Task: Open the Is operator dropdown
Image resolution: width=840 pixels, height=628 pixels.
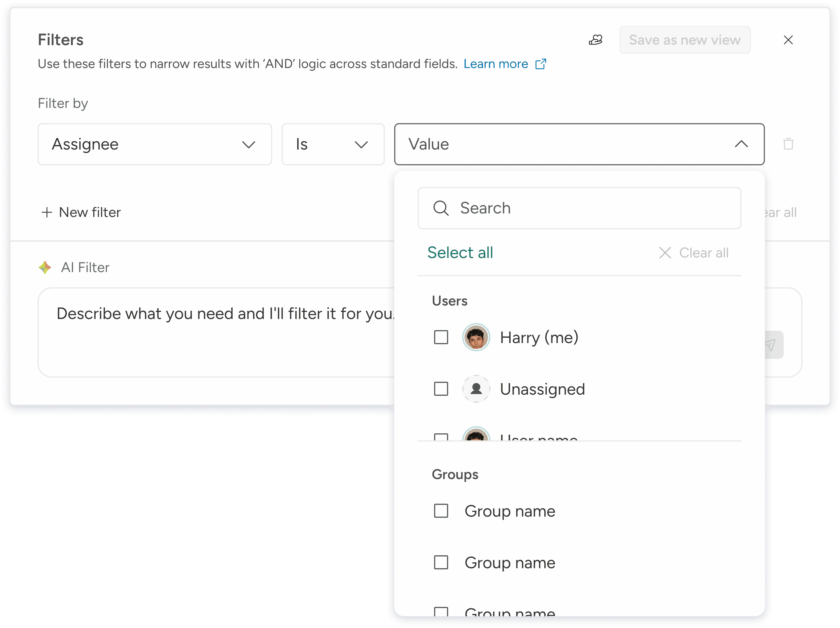Action: 333,144
